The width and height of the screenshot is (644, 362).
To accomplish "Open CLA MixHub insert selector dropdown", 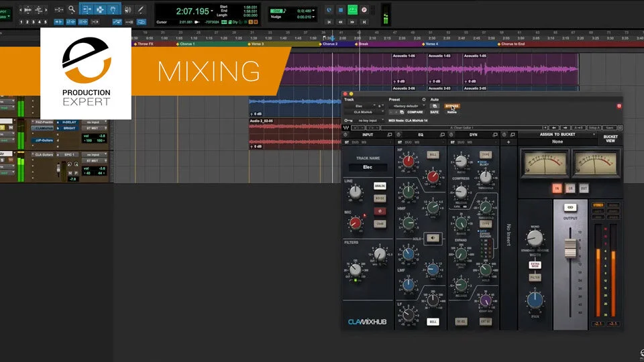I will (x=364, y=112).
